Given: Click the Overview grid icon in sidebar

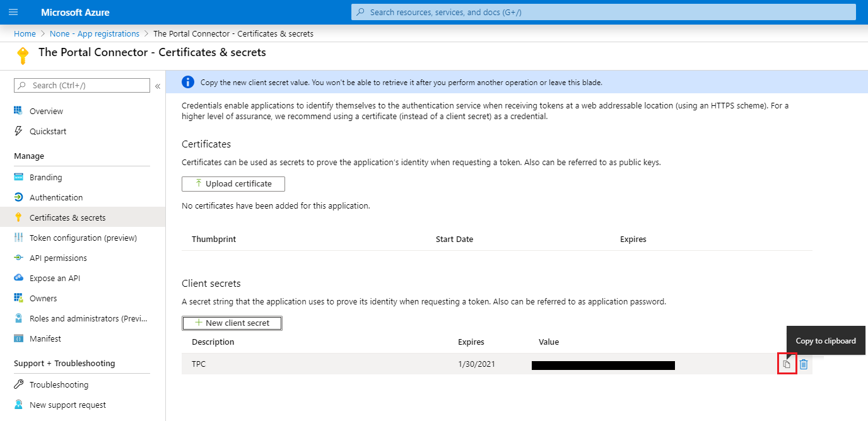Looking at the screenshot, I should (18, 111).
